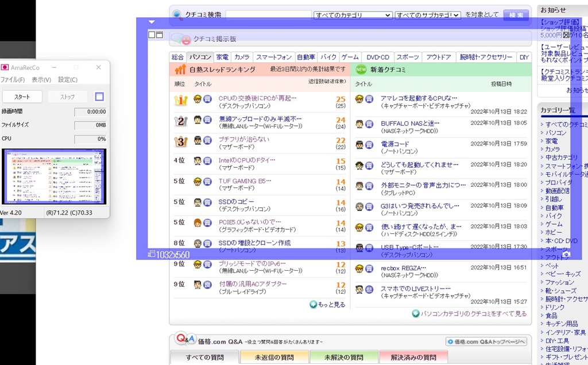The image size is (588, 365).
Task: Click the avatar beside どうしても起動してくれませ
Action: (359, 165)
